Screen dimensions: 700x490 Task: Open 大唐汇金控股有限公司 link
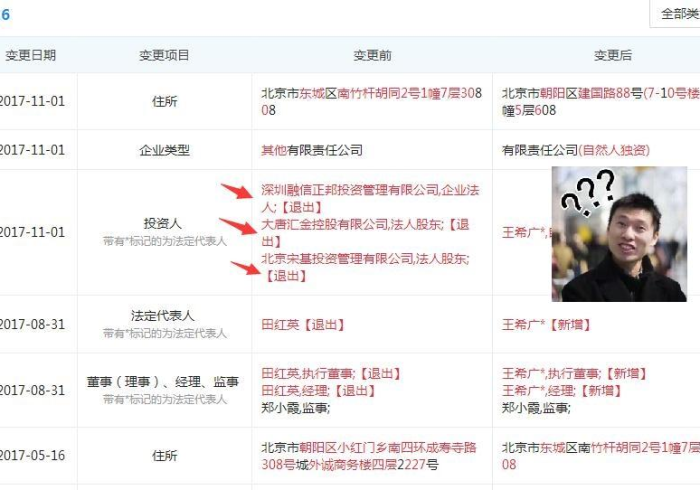(x=325, y=224)
